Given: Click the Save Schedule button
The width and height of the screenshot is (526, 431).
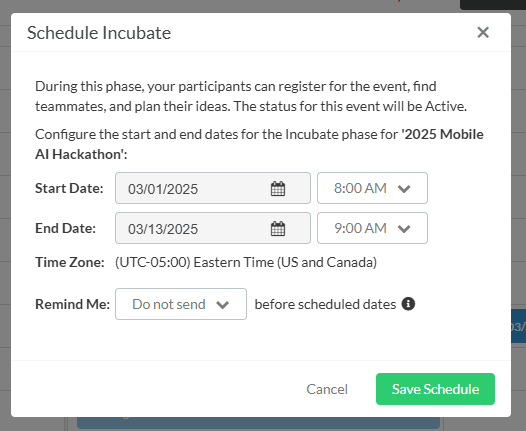Looking at the screenshot, I should click(x=435, y=389).
